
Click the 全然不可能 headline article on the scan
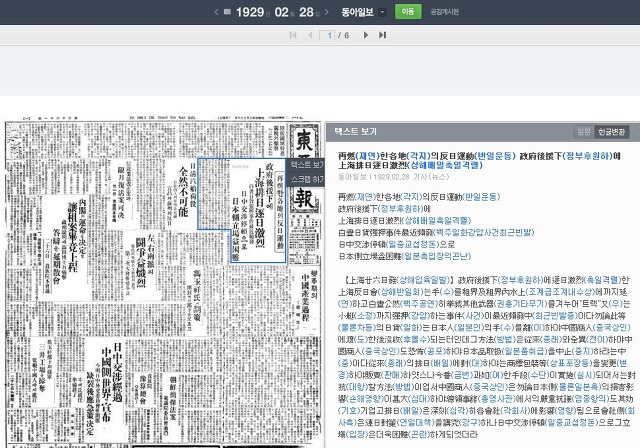click(x=183, y=192)
